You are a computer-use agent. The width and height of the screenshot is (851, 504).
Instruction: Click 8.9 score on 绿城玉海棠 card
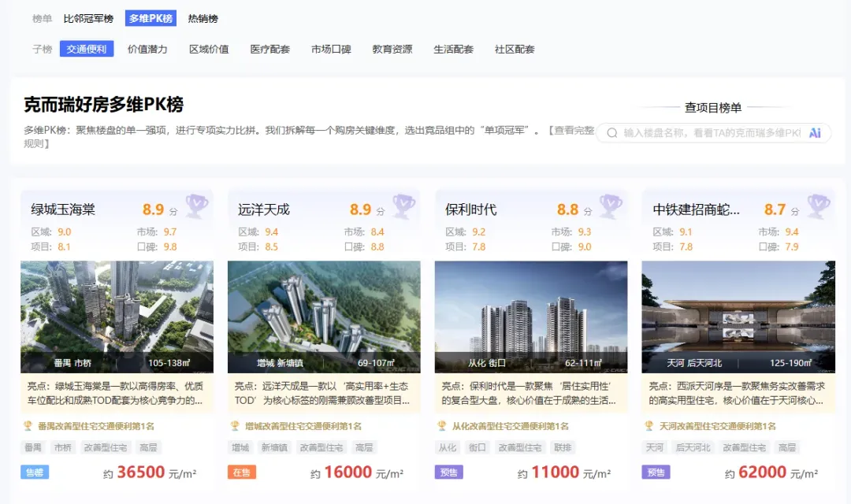pyautogui.click(x=153, y=209)
